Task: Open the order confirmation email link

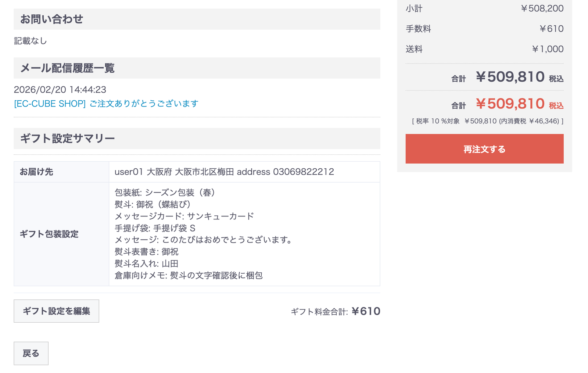Action: point(106,103)
